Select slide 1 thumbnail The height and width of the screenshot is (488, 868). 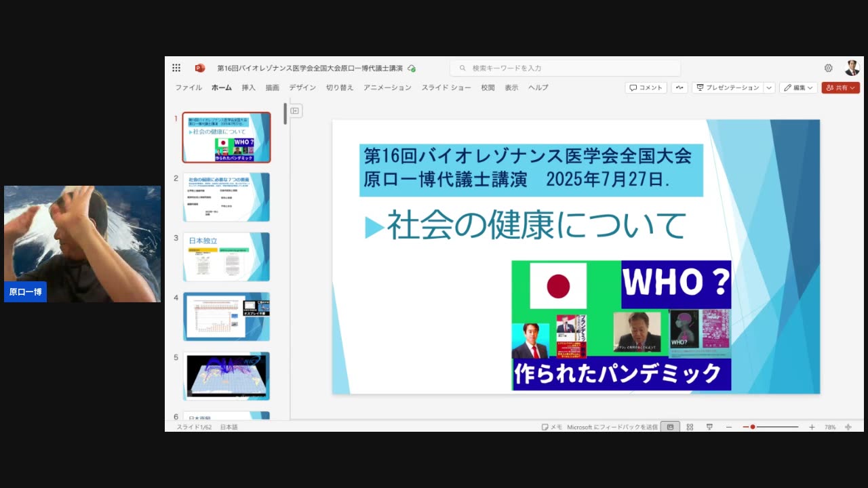click(226, 138)
